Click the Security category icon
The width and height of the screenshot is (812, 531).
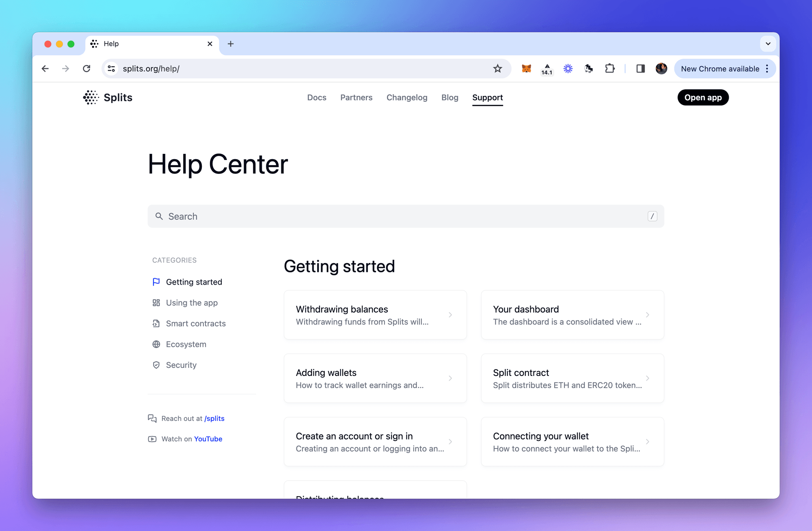[x=155, y=364]
